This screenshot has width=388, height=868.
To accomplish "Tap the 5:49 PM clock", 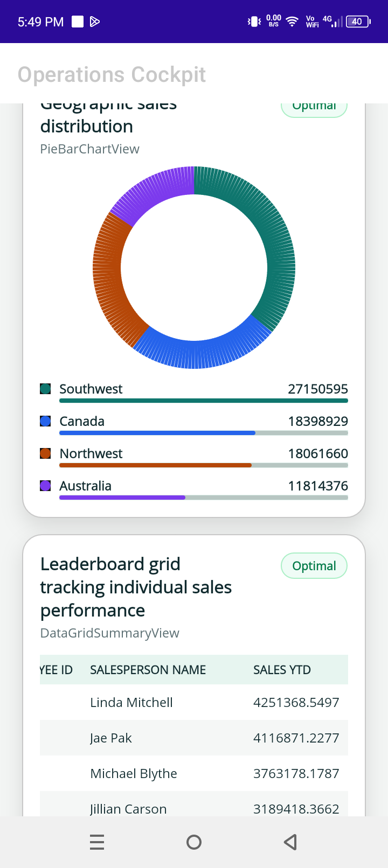I will point(40,22).
